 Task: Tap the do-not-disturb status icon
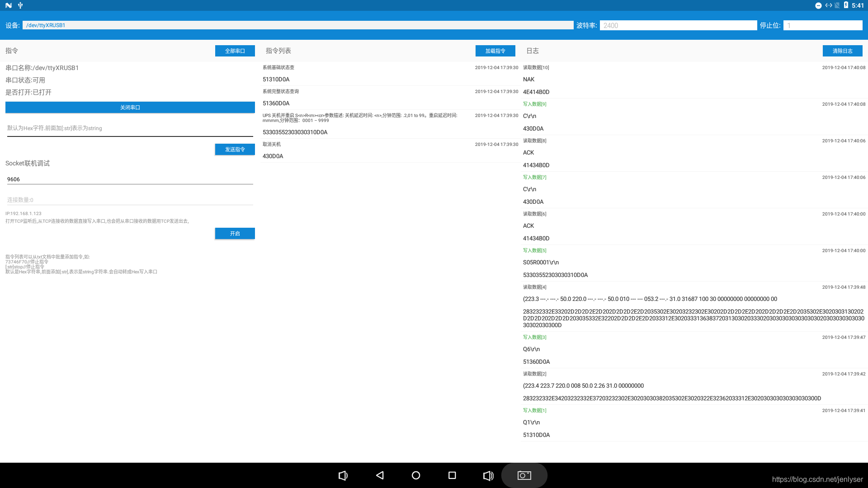[x=818, y=5]
